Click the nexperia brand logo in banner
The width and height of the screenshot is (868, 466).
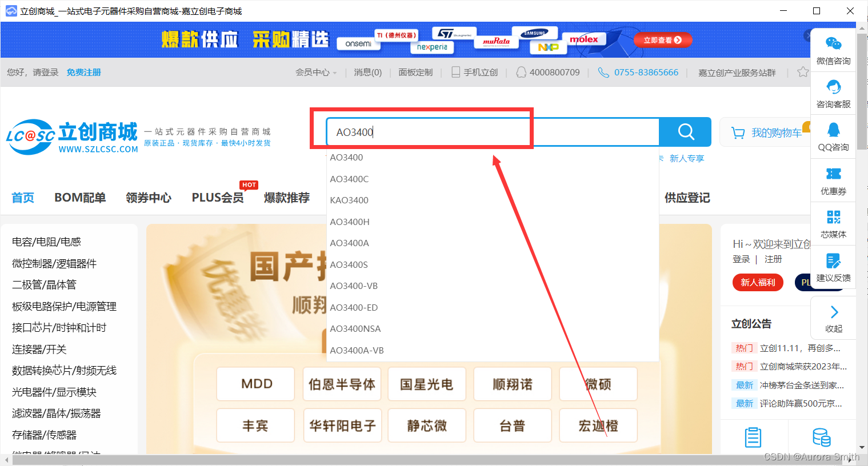click(x=432, y=47)
